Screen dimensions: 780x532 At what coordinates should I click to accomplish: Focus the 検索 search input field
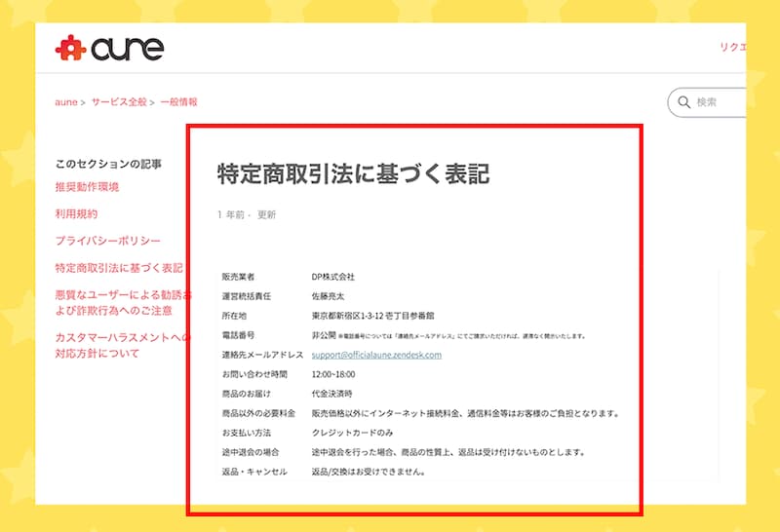719,102
